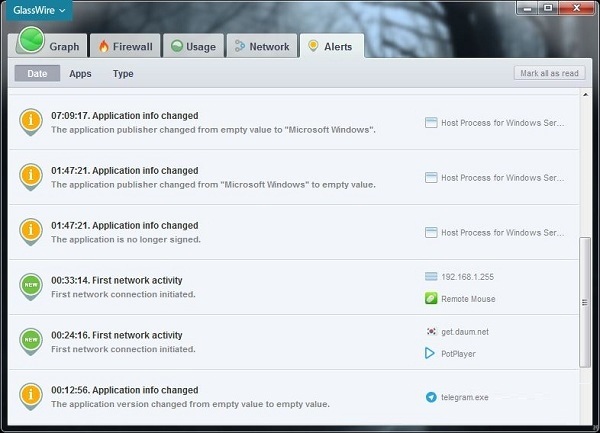Viewport: 600px width, 433px height.
Task: Click Mark all as read button
Action: click(x=548, y=73)
